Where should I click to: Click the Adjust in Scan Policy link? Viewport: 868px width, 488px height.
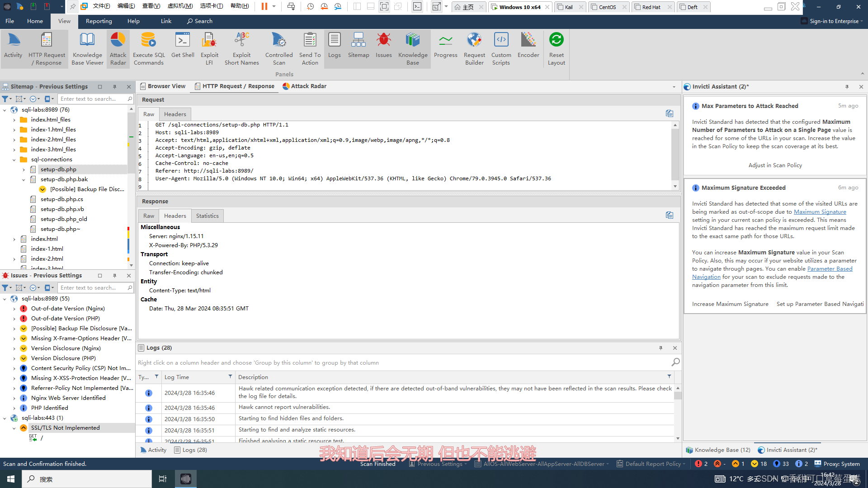pos(775,165)
